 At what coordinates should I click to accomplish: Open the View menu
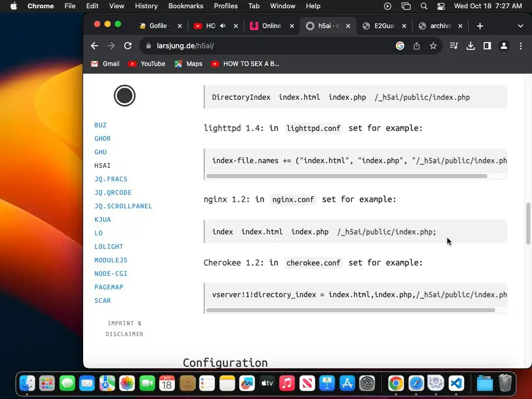click(116, 6)
